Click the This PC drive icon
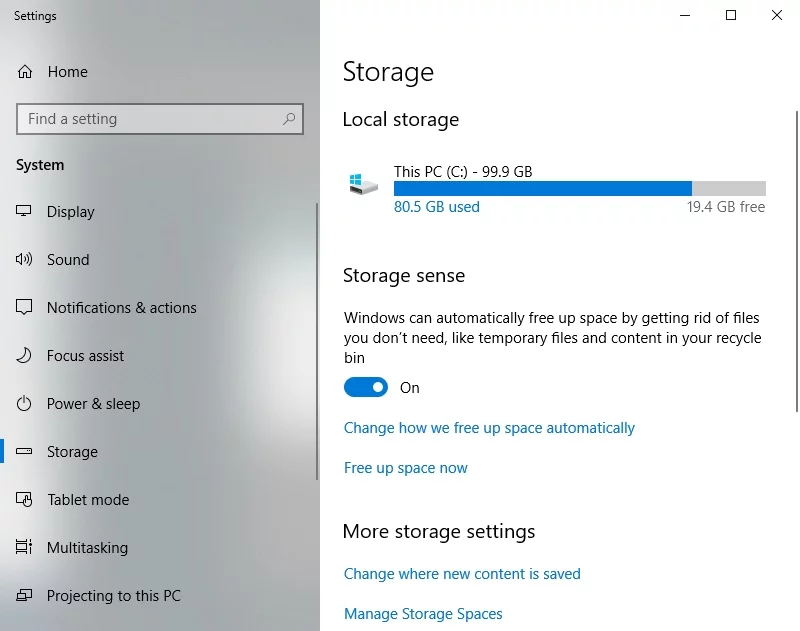Viewport: 800px width, 631px height. tap(363, 186)
